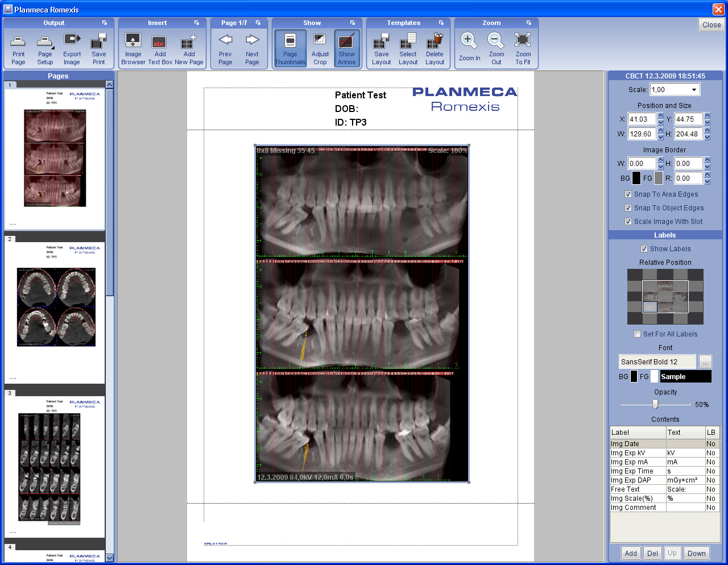This screenshot has width=728, height=565.
Task: Click Label column header in Contents
Action: (x=638, y=433)
